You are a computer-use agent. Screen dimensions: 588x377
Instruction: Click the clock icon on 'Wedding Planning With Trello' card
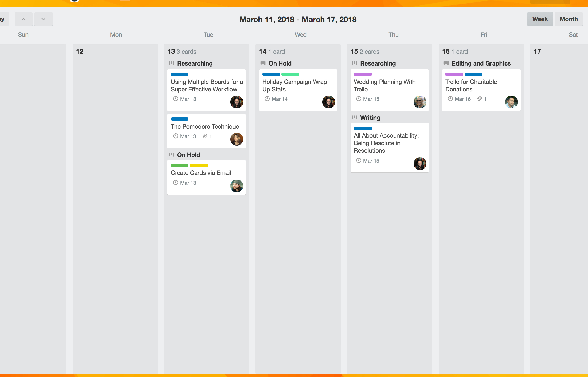pyautogui.click(x=357, y=99)
